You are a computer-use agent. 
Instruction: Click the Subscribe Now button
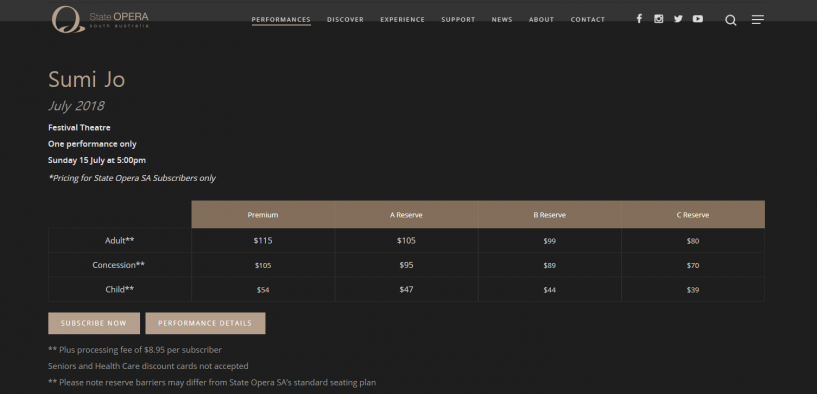coord(94,323)
